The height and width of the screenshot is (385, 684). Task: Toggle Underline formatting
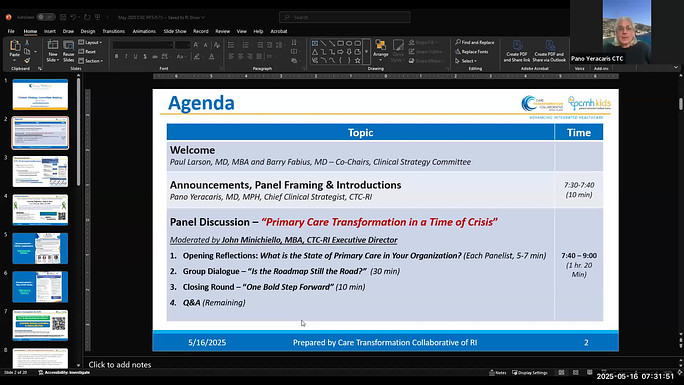pyautogui.click(x=136, y=57)
